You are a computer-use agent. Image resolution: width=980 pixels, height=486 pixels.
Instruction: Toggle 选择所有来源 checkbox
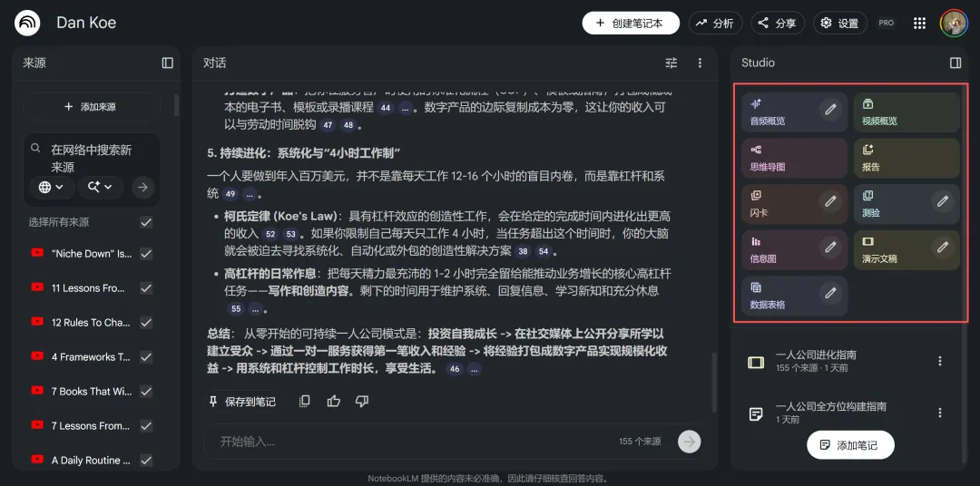coord(146,222)
